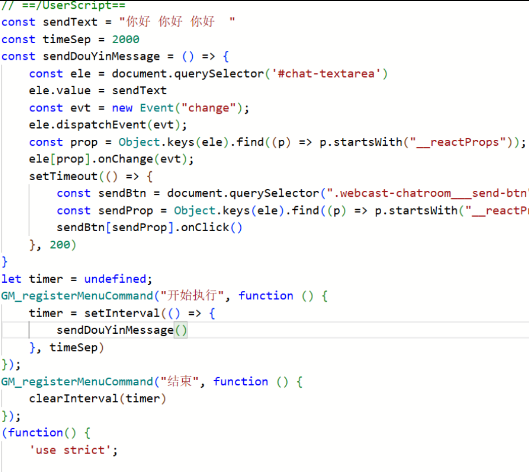Click the timeSep value 2000
This screenshot has height=472, width=529.
pos(126,39)
